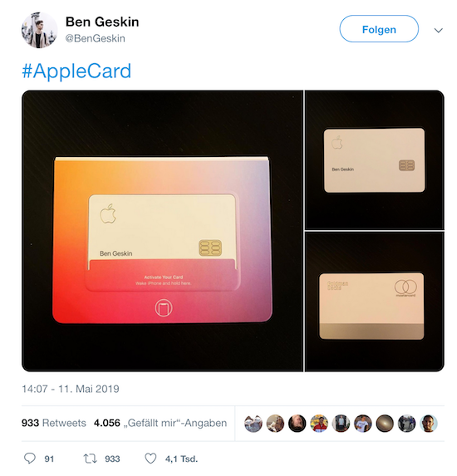
Task: Open the Ben Geskin display name link
Action: [102, 22]
